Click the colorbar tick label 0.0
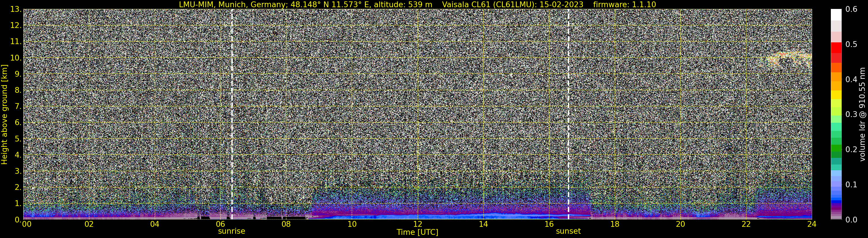Viewport: 868px width, 238px height. tap(851, 220)
